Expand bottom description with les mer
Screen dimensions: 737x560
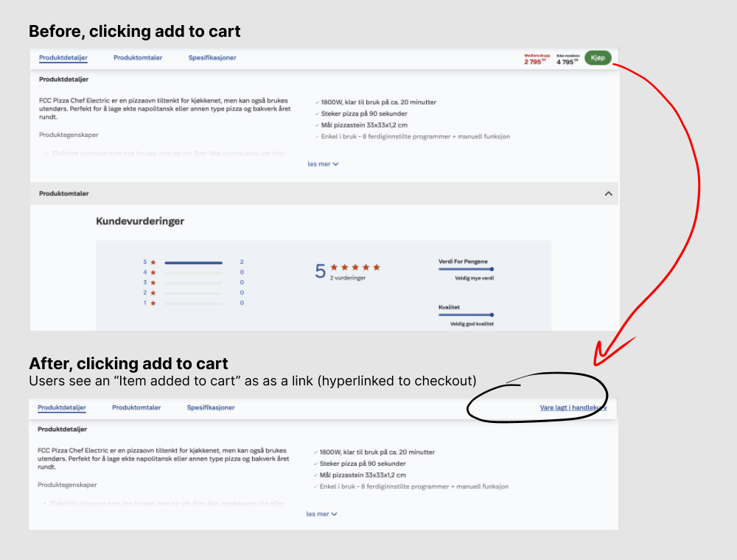pos(321,514)
